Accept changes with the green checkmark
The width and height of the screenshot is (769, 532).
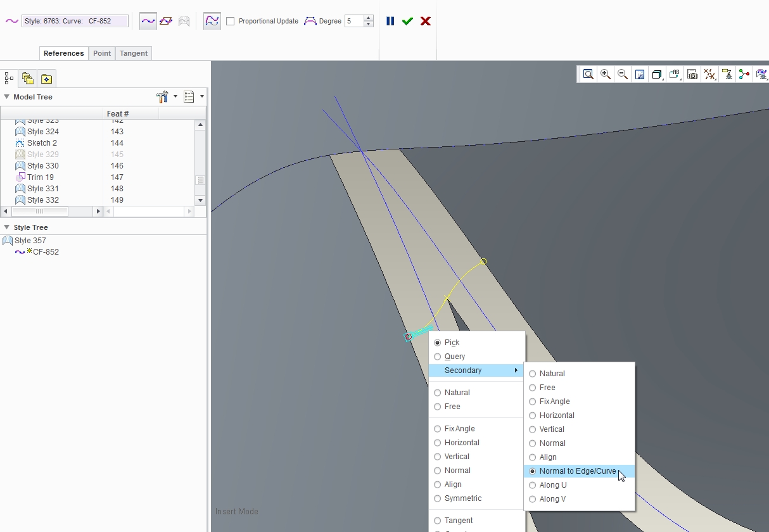407,21
